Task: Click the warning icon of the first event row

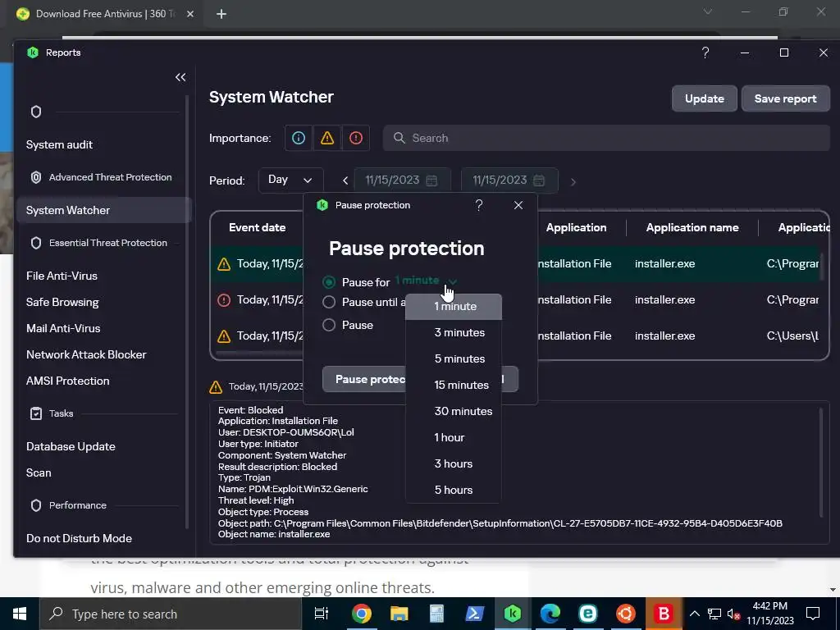Action: point(224,264)
